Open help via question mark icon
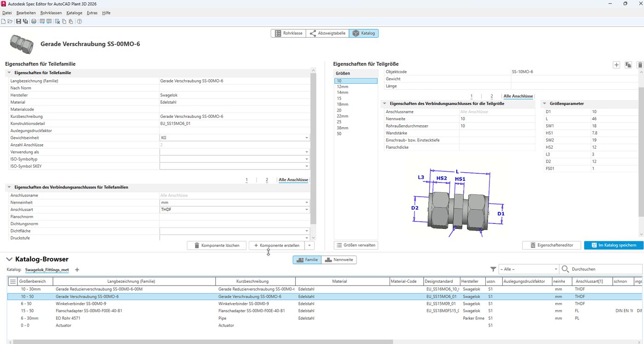Image resolution: width=644 pixels, height=344 pixels. pyautogui.click(x=80, y=21)
